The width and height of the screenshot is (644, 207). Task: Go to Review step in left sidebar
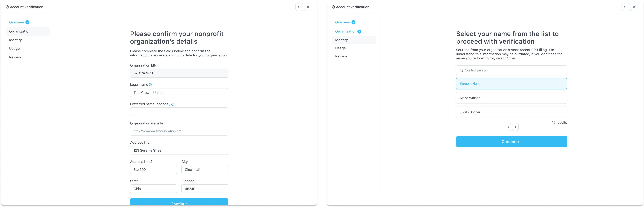click(x=15, y=57)
